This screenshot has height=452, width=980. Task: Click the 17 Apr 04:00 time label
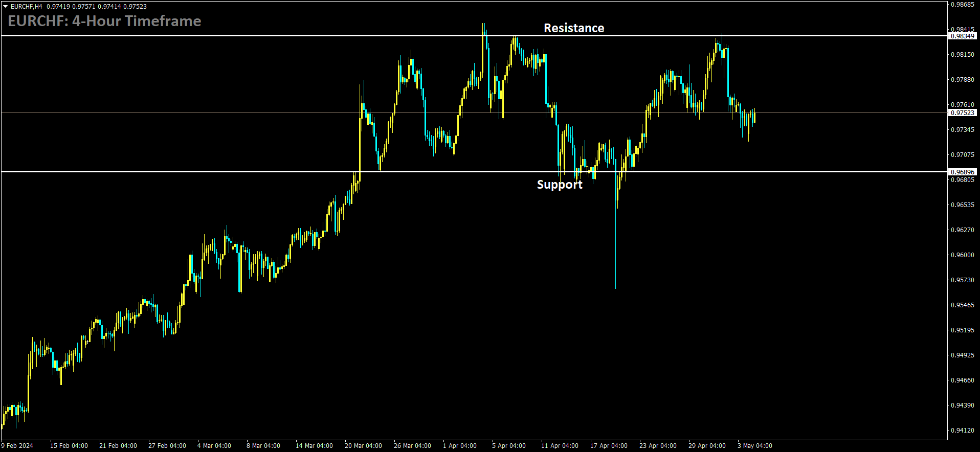(x=609, y=446)
